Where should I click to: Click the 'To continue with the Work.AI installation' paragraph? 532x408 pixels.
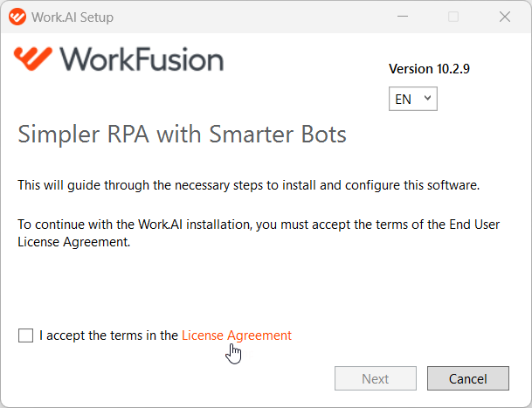click(x=259, y=233)
